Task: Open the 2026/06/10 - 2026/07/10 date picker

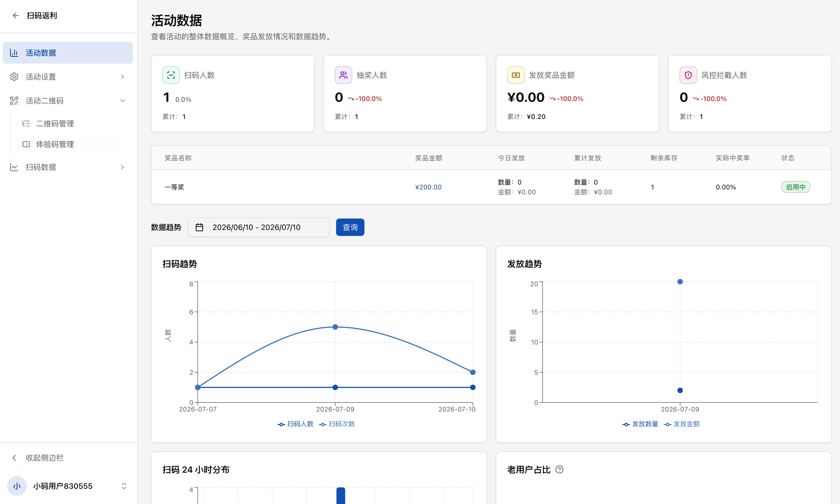Action: coord(258,227)
